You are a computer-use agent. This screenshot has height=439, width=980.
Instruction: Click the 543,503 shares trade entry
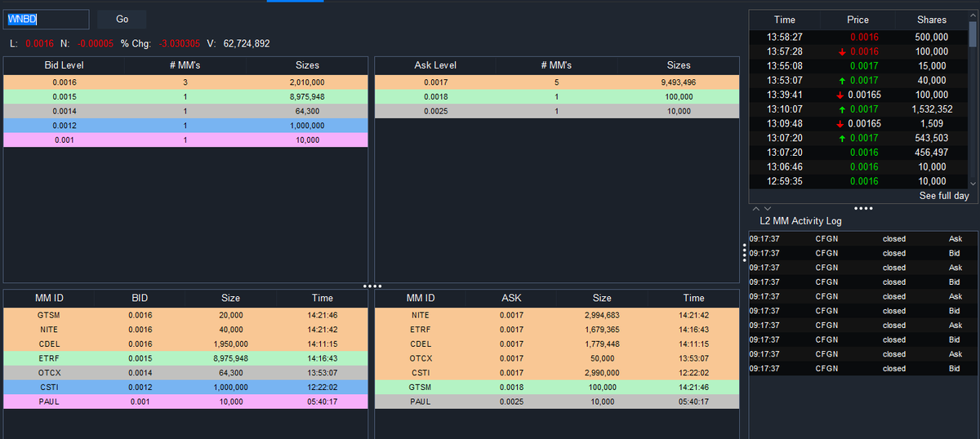pos(931,138)
